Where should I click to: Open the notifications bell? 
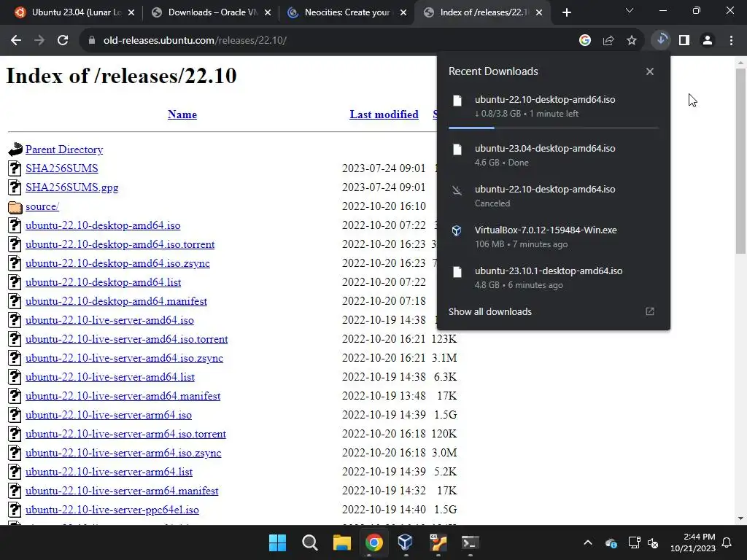tap(727, 542)
